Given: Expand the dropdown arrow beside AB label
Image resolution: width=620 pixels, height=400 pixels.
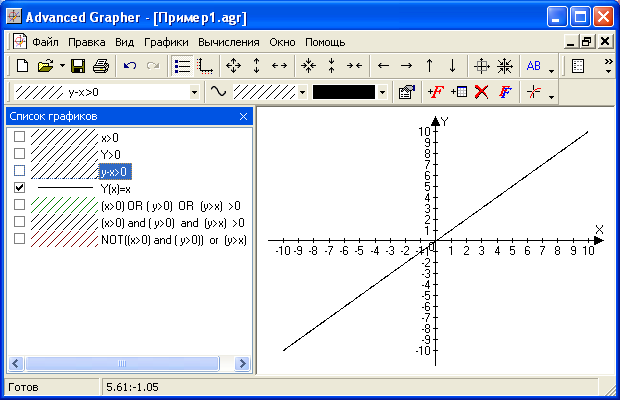Looking at the screenshot, I should (x=552, y=71).
